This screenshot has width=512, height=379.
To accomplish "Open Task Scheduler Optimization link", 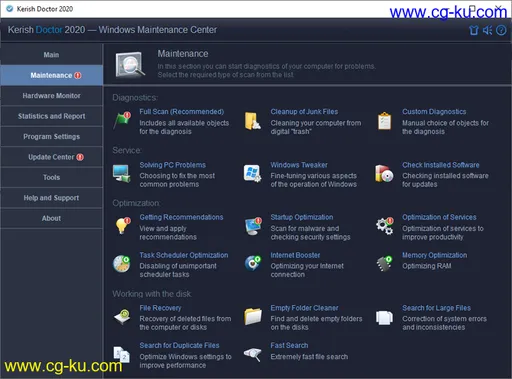I will tap(184, 255).
